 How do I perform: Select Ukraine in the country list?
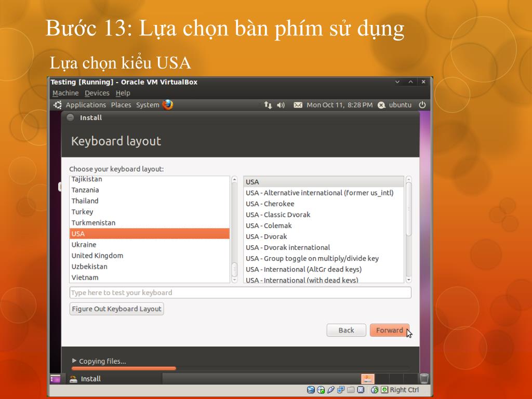[150, 245]
